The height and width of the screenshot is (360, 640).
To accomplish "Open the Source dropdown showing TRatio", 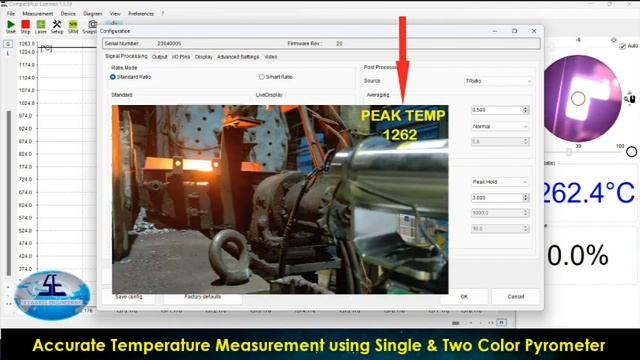I will (498, 81).
